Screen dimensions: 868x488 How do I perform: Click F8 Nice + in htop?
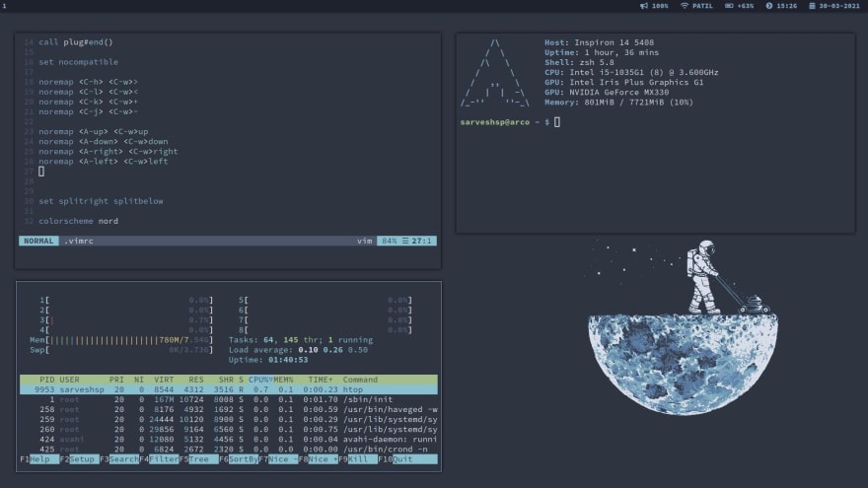pos(319,459)
